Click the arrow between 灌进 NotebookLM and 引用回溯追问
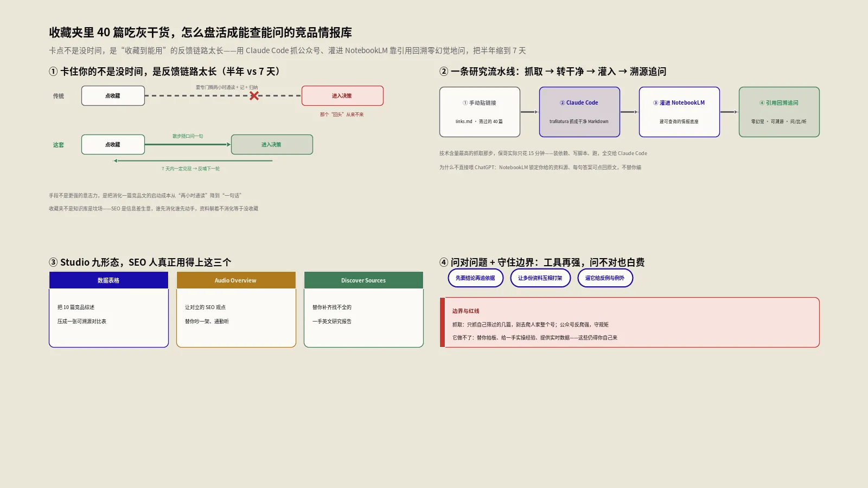This screenshot has height=488, width=868. click(x=729, y=112)
